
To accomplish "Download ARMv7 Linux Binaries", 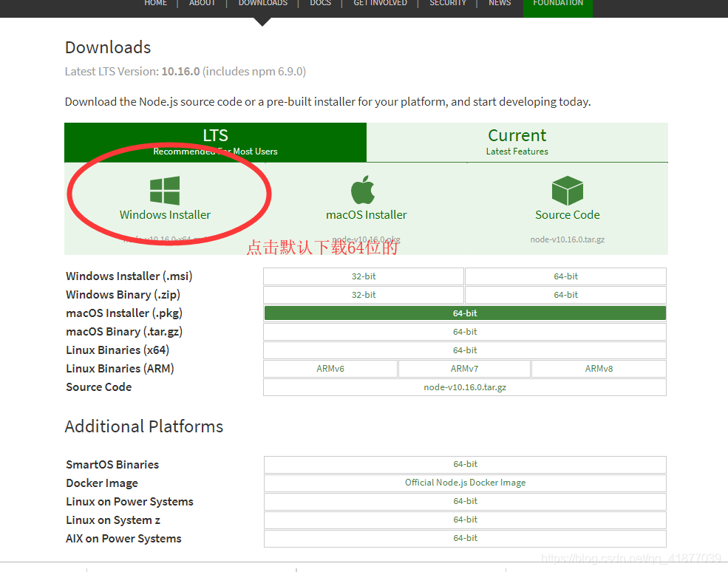I will 464,369.
